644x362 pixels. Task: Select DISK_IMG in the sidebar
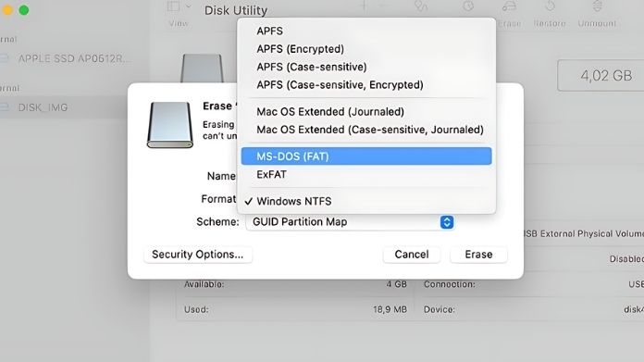(x=43, y=107)
